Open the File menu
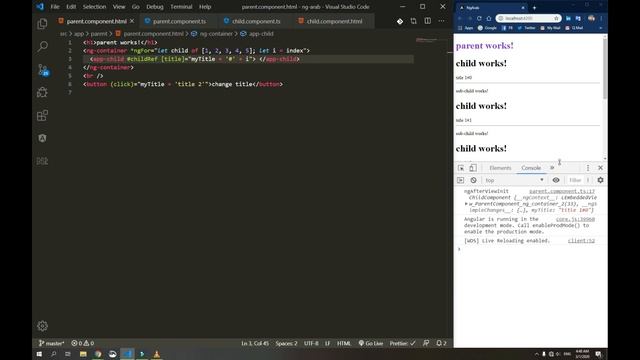640x360 pixels. click(x=55, y=7)
